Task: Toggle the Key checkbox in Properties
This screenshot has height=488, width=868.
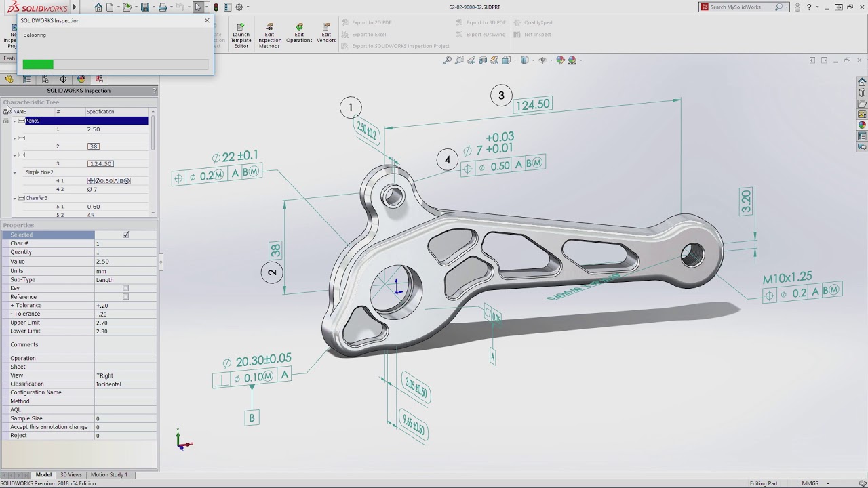Action: click(125, 288)
